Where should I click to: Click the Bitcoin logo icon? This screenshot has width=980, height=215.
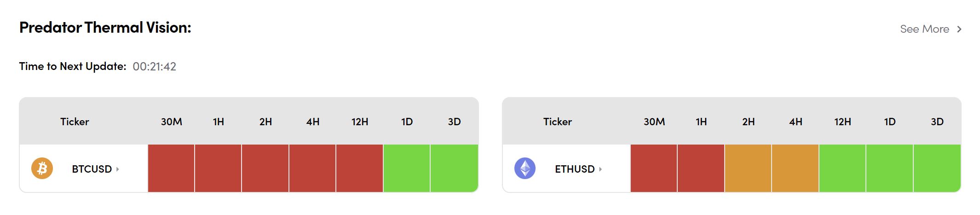click(42, 169)
